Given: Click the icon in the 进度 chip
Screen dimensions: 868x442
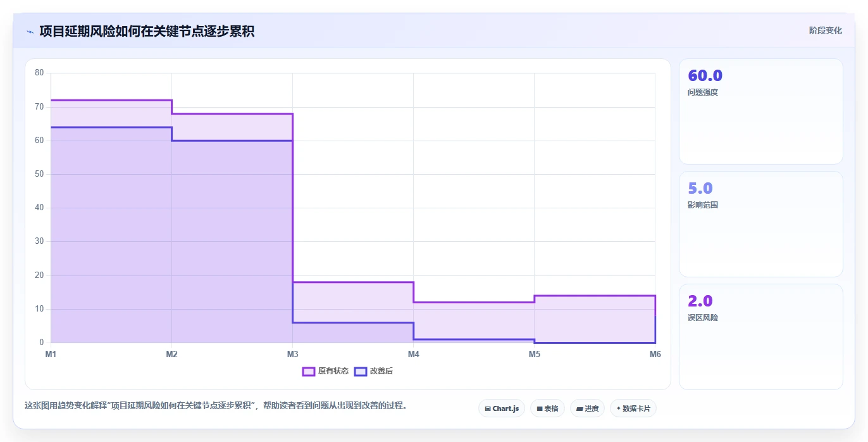Looking at the screenshot, I should tap(580, 409).
